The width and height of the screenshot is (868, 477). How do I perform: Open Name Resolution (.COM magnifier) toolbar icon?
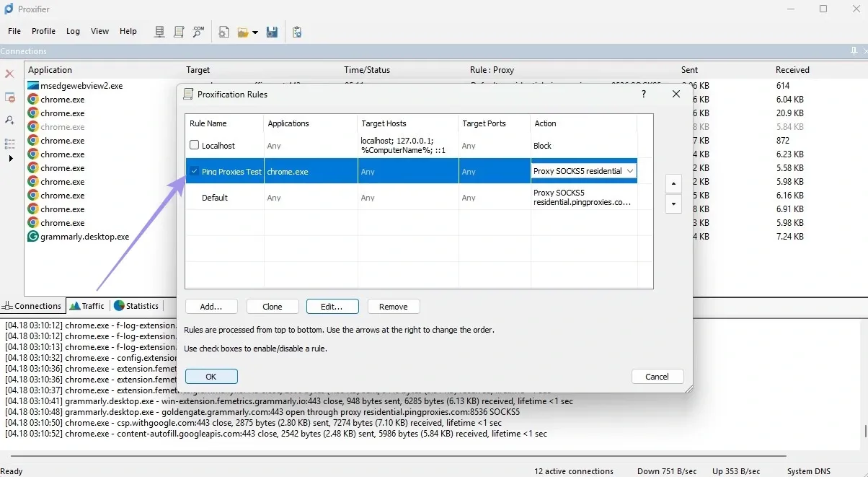coord(198,32)
